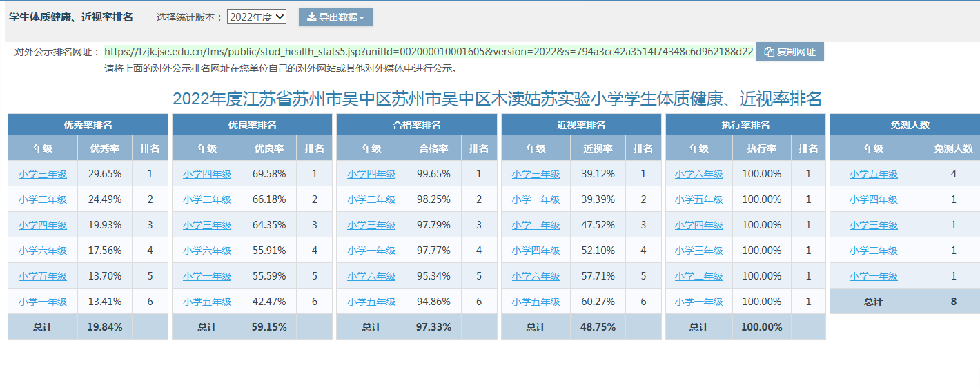Screen dimensions: 980x390
Task: Click the 复制网址 copy URL button
Action: [x=790, y=52]
